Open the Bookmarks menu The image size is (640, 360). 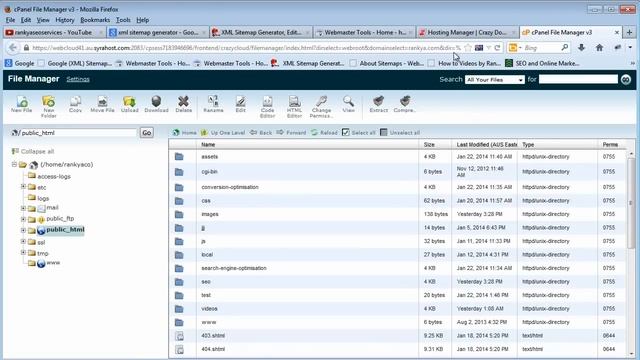click(95, 20)
